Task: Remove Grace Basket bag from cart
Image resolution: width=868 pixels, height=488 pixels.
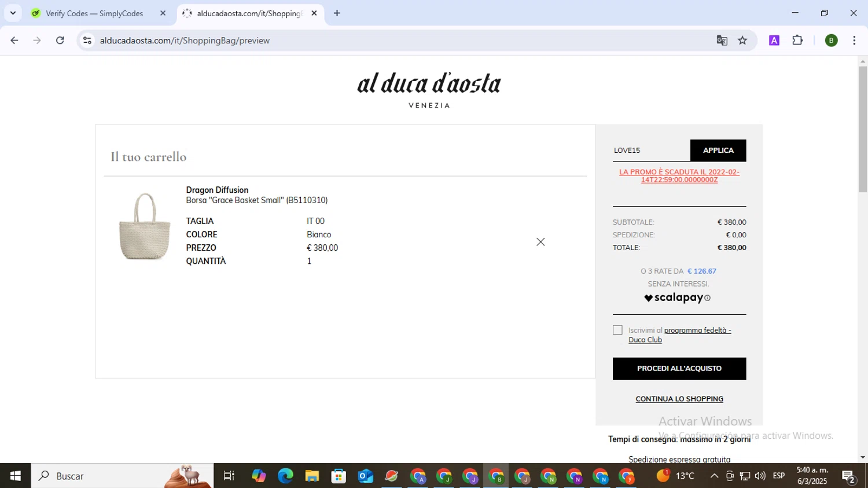Action: [540, 242]
